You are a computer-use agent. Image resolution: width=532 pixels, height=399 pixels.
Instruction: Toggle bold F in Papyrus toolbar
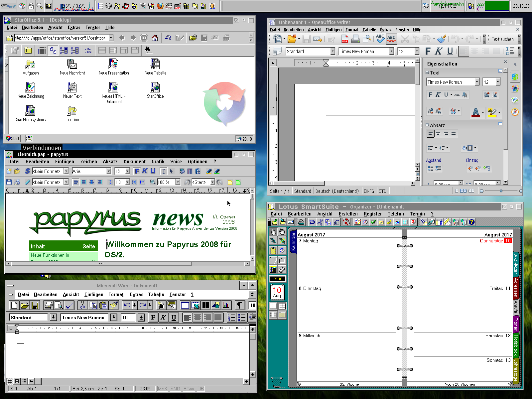pos(137,171)
